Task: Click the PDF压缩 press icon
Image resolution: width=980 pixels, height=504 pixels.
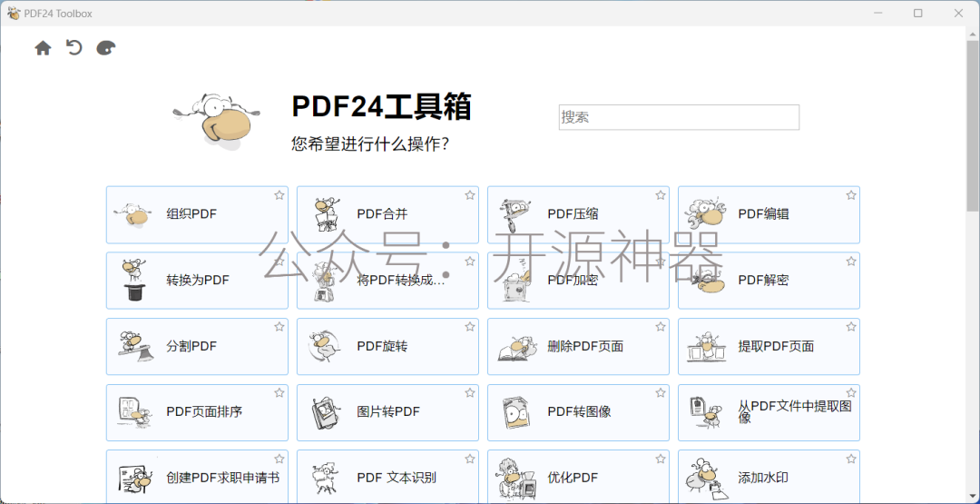Action: [515, 214]
